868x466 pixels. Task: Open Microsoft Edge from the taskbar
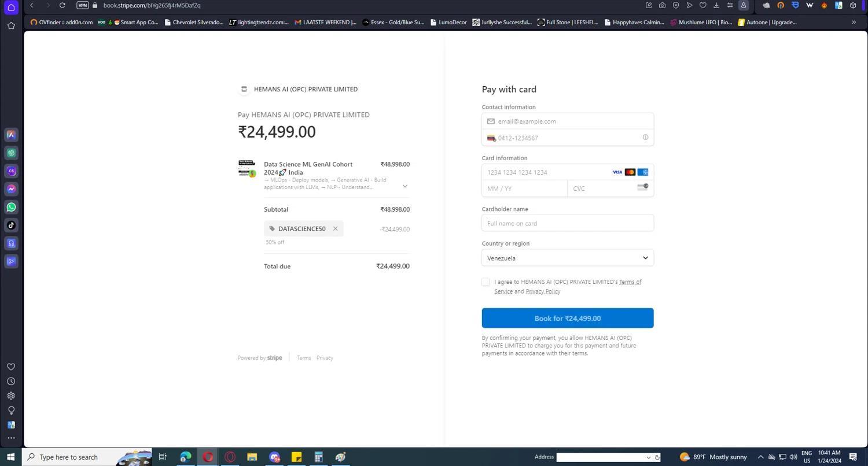pyautogui.click(x=185, y=457)
